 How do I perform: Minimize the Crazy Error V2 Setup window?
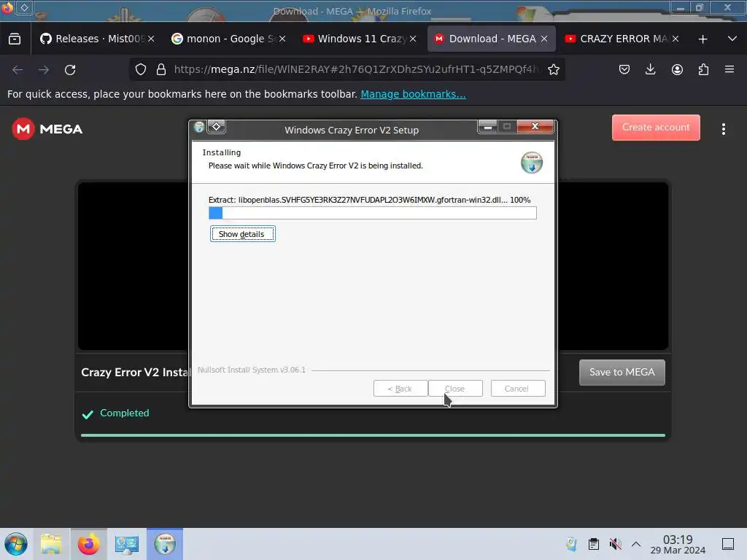[488, 127]
